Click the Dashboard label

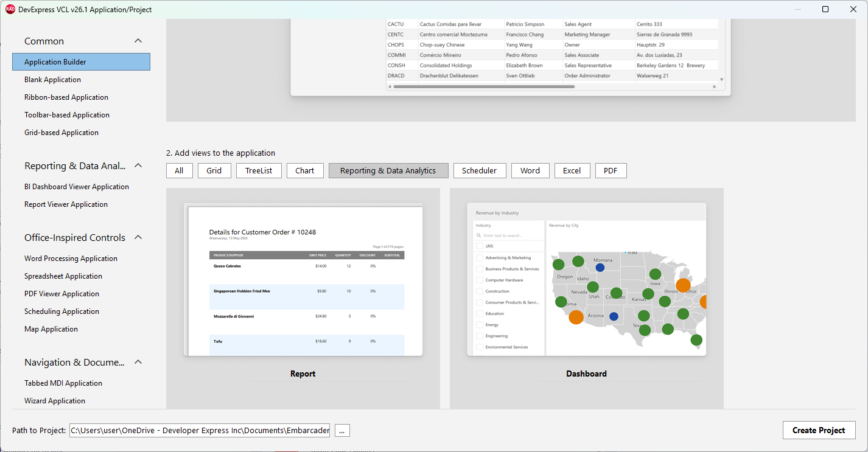tap(587, 374)
